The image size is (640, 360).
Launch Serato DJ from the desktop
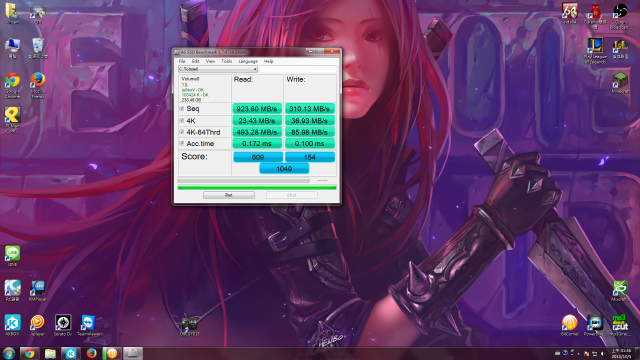tap(63, 325)
